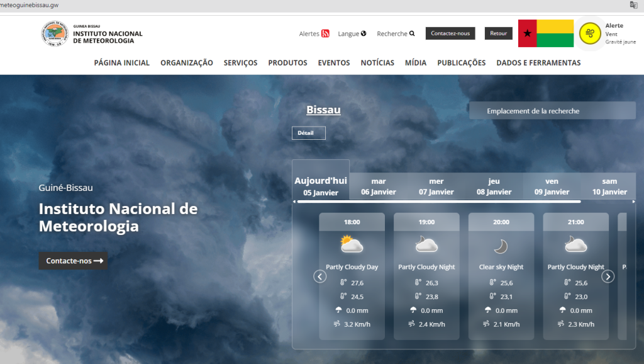
Task: Open the Langue language selector
Action: click(352, 34)
